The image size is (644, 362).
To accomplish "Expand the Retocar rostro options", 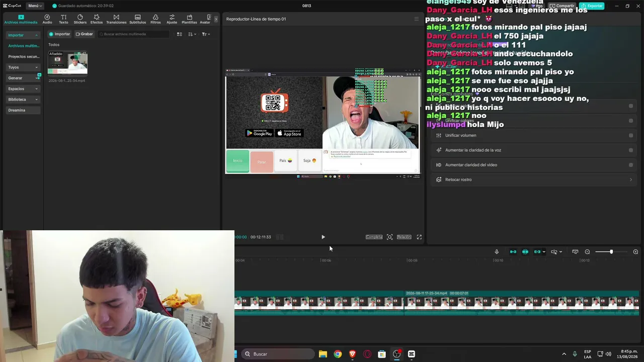I will pyautogui.click(x=631, y=179).
